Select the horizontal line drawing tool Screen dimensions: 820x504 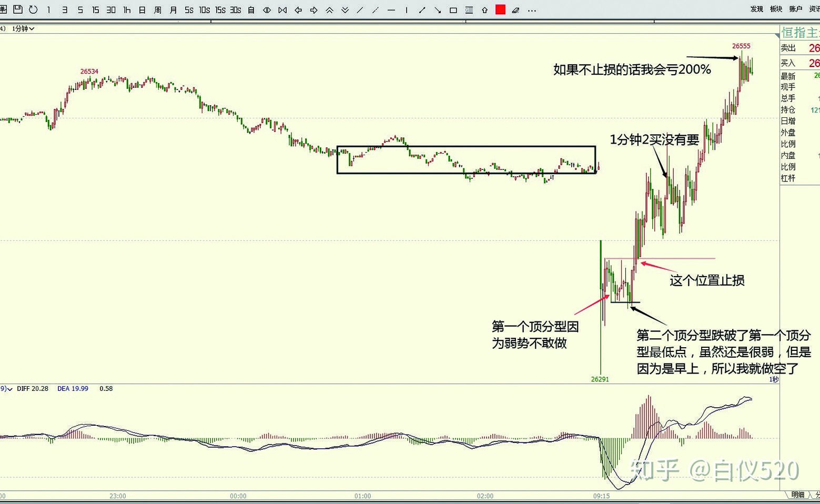(x=391, y=9)
